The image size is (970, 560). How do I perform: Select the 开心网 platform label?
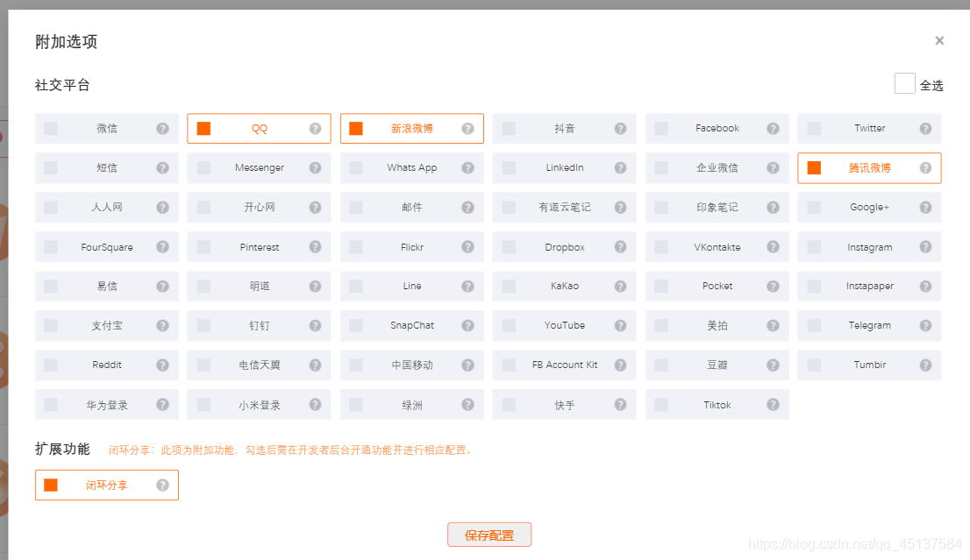[260, 207]
